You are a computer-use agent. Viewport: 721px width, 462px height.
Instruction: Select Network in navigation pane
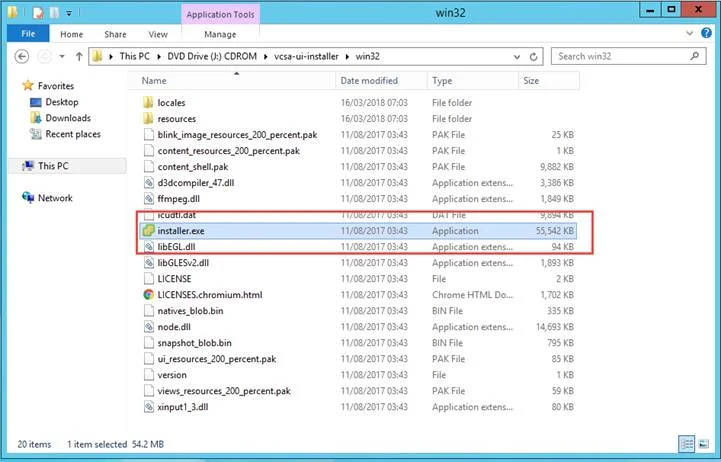tap(55, 198)
